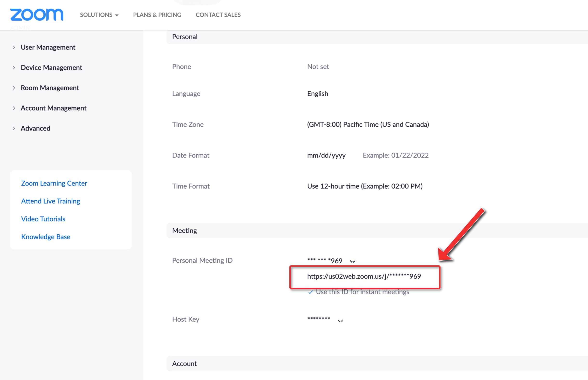The image size is (588, 380).
Task: Click the masked Personal Meeting ID value
Action: coord(324,260)
